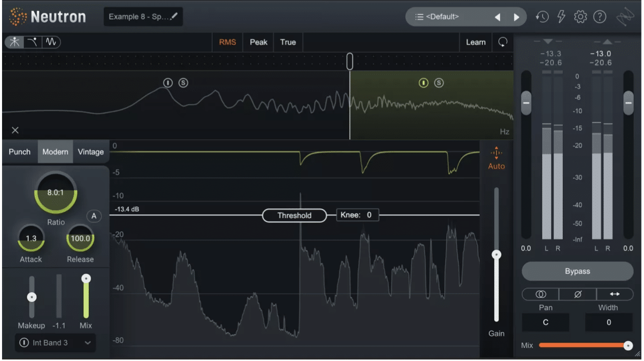Click the Attack knob showing 1.3
The width and height of the screenshot is (644, 361).
coord(31,238)
